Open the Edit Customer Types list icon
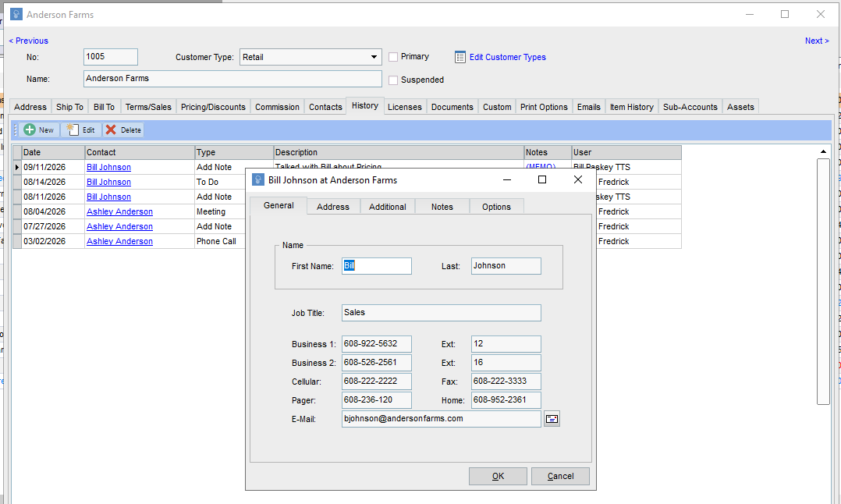 tap(460, 57)
